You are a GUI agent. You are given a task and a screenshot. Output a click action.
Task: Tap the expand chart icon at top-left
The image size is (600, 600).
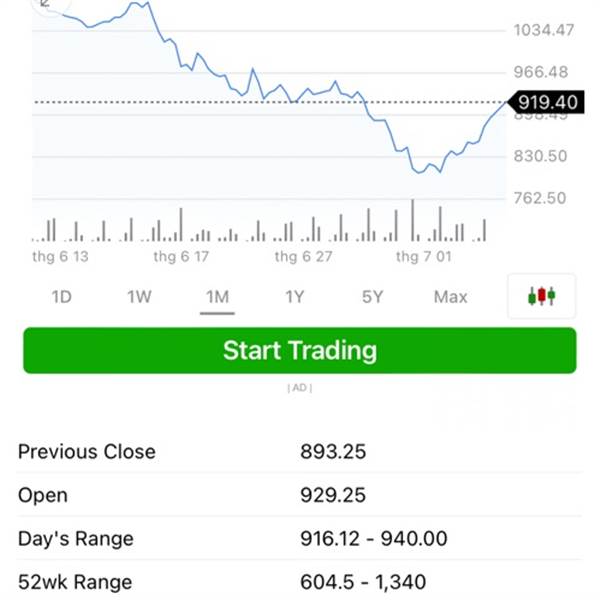click(x=46, y=5)
